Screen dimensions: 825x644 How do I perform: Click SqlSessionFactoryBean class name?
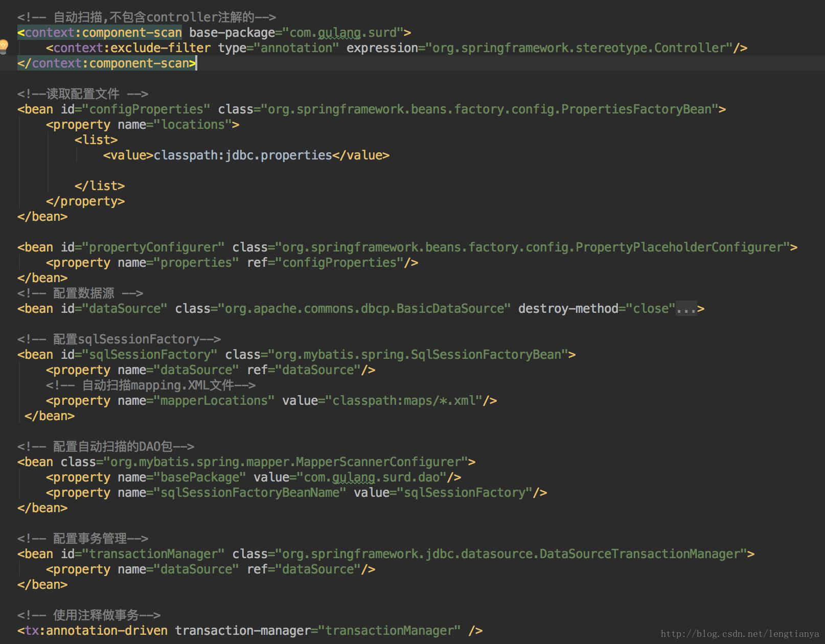click(x=486, y=355)
